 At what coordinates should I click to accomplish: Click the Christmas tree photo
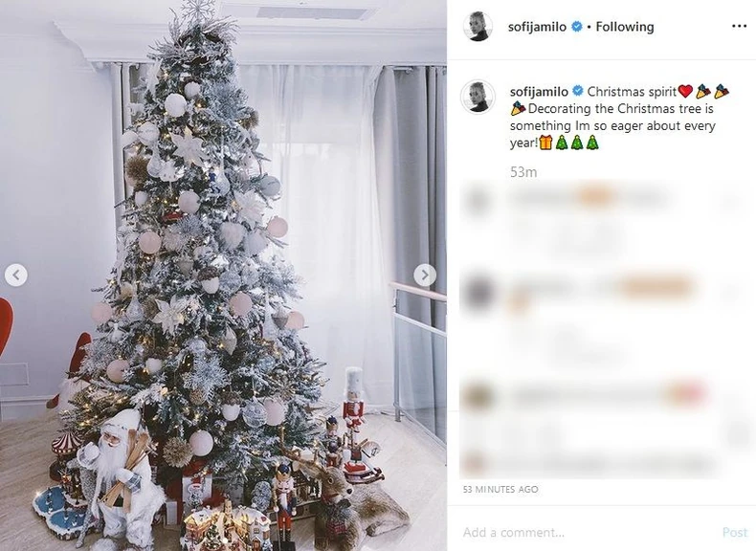point(223,275)
